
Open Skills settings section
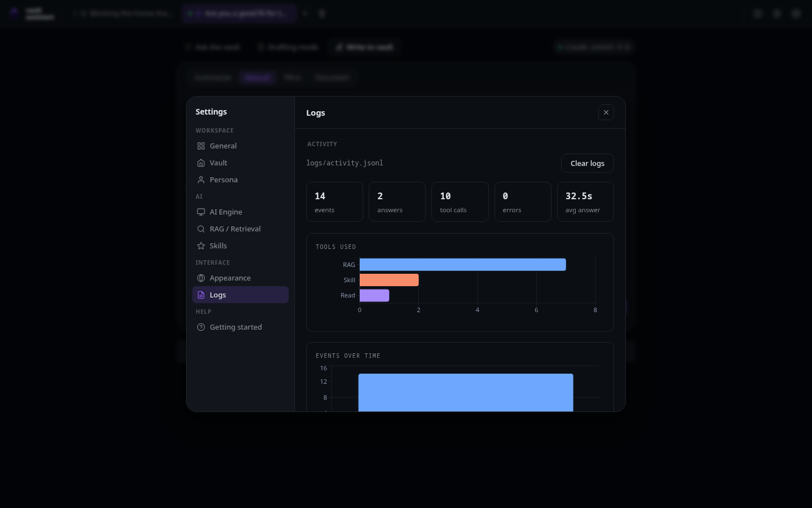point(240,246)
